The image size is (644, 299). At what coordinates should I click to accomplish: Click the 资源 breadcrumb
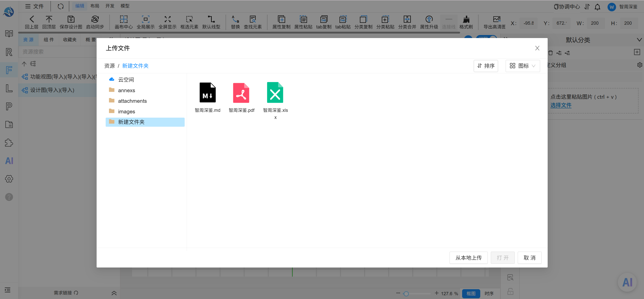tap(109, 66)
